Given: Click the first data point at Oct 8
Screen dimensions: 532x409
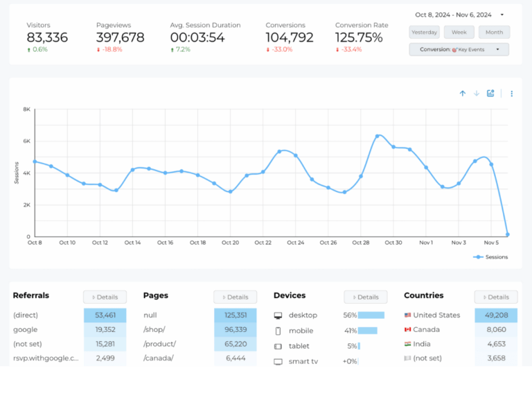Looking at the screenshot, I should [x=35, y=162].
